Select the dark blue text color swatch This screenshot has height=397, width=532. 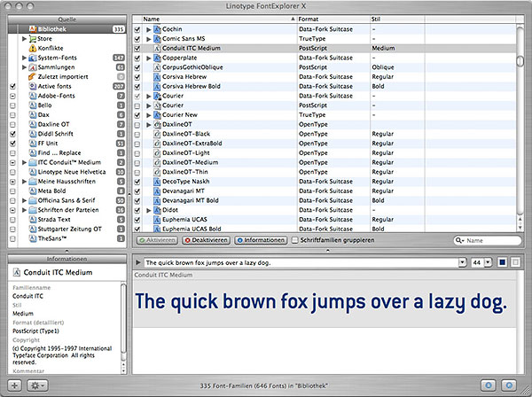503,262
